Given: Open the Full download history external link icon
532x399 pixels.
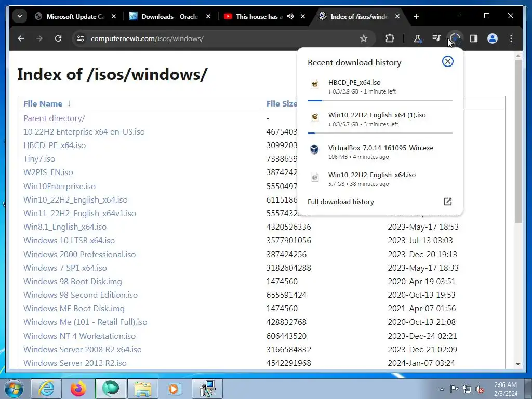Looking at the screenshot, I should click(x=447, y=202).
